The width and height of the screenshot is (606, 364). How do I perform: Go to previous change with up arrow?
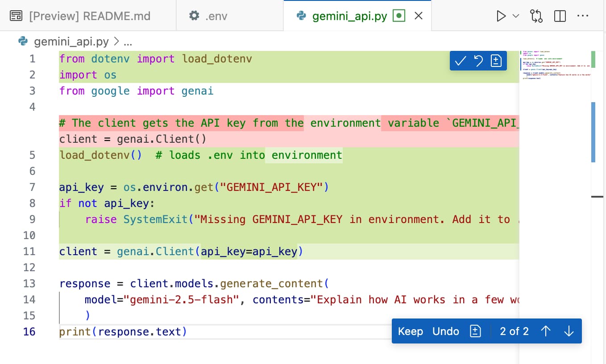click(546, 331)
